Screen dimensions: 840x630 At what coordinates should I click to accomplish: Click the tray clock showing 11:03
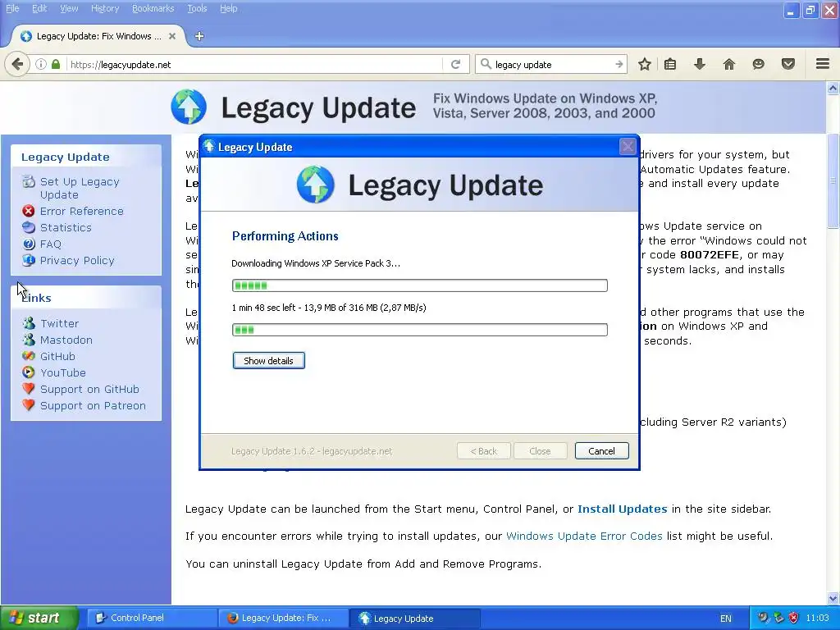[x=818, y=618]
